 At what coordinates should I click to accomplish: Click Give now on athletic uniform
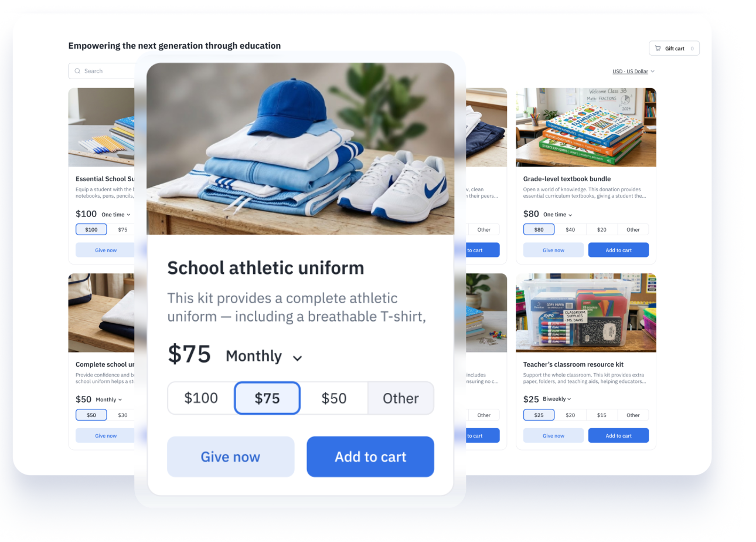tap(230, 456)
